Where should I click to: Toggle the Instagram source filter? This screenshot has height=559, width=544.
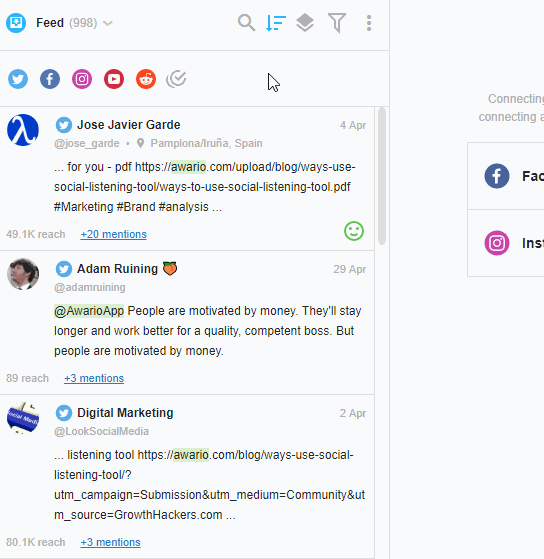point(82,79)
